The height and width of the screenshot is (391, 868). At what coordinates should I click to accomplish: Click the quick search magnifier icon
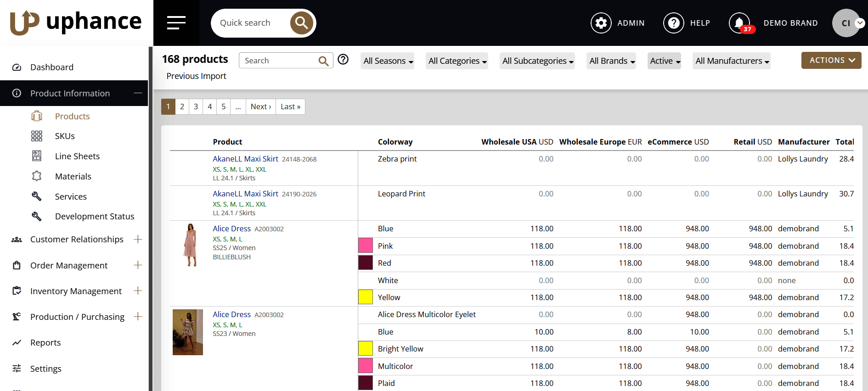[301, 23]
